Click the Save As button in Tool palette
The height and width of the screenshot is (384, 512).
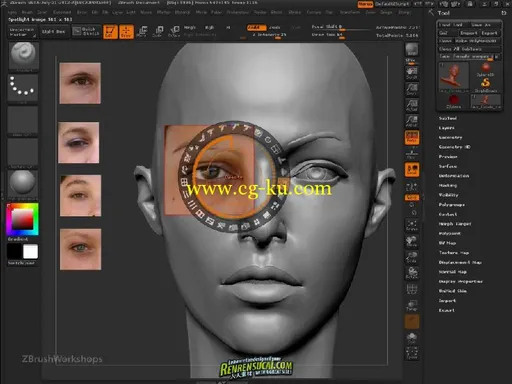(485, 25)
